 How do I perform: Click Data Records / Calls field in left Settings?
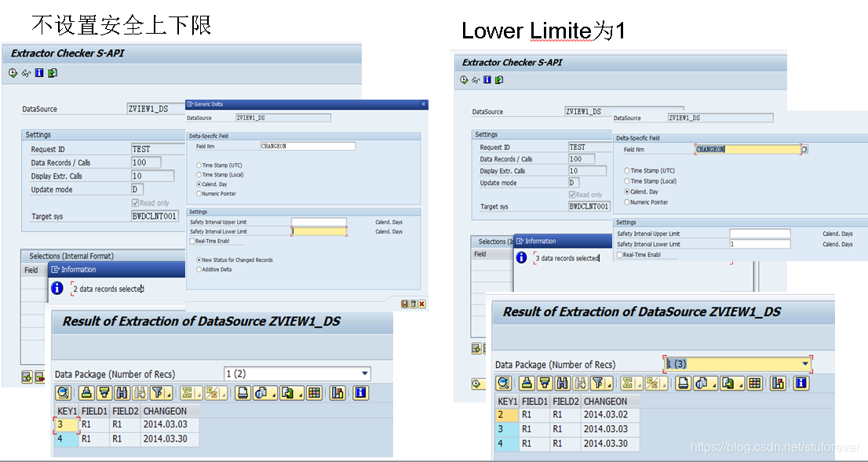click(146, 162)
